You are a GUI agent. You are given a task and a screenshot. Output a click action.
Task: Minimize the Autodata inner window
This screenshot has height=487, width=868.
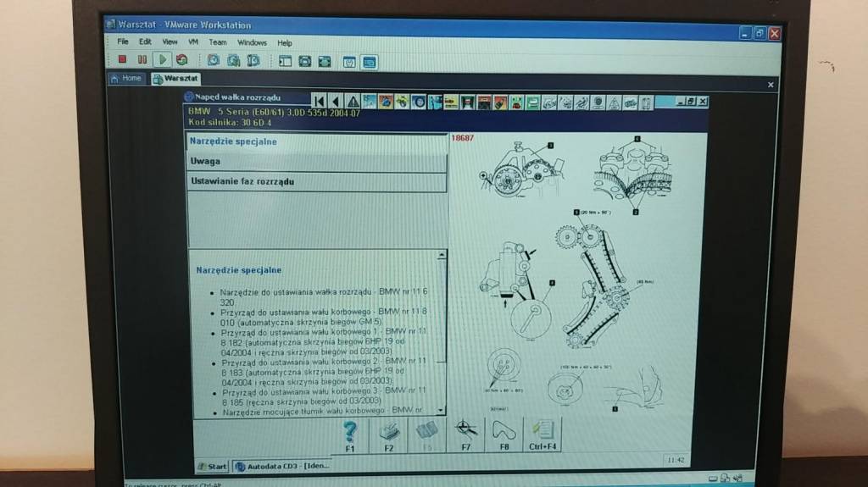[x=681, y=102]
